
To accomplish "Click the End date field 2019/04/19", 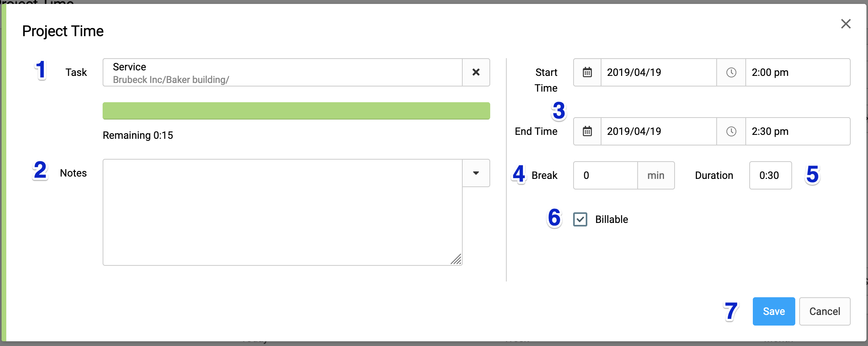I will pos(659,131).
